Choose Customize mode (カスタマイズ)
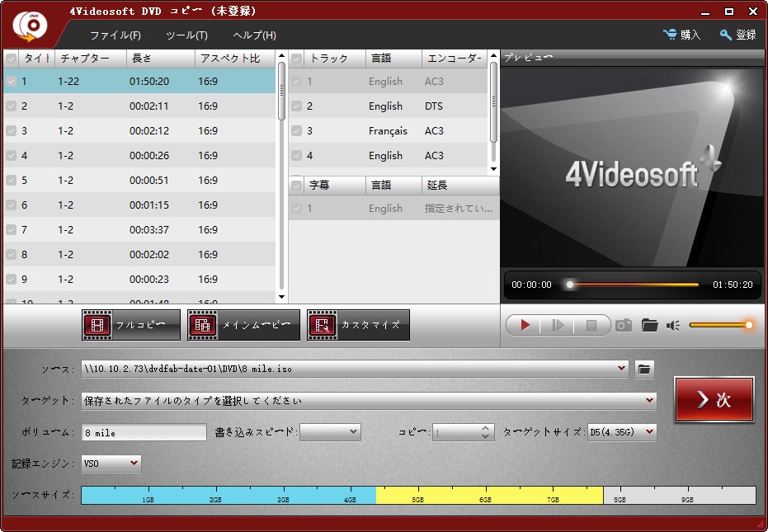The width and height of the screenshot is (768, 532). pyautogui.click(x=358, y=325)
